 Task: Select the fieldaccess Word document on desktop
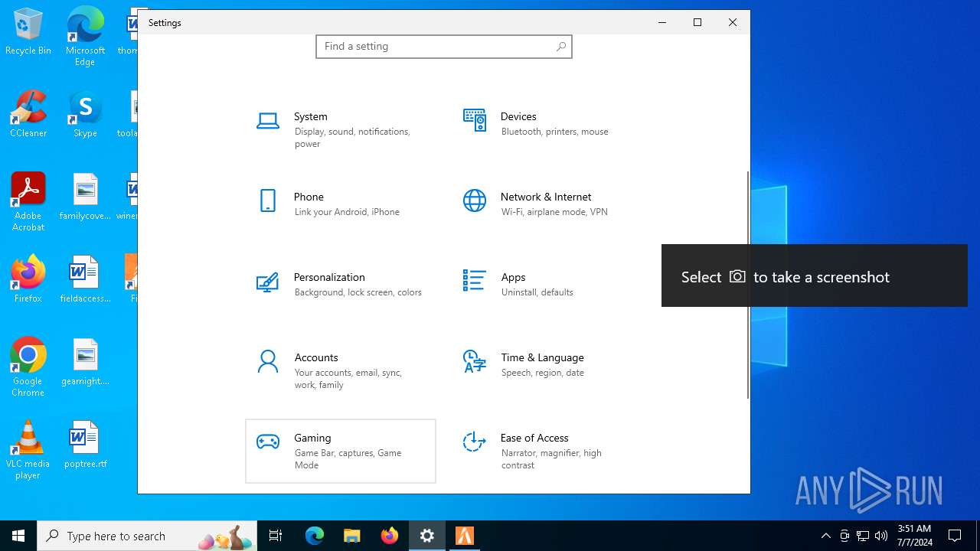click(85, 279)
